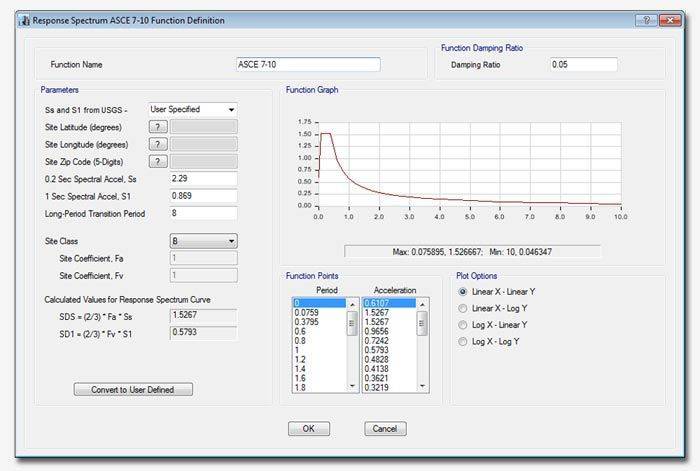The image size is (700, 471).
Task: Click the Site Zip Code question-mark button
Action: pyautogui.click(x=158, y=161)
